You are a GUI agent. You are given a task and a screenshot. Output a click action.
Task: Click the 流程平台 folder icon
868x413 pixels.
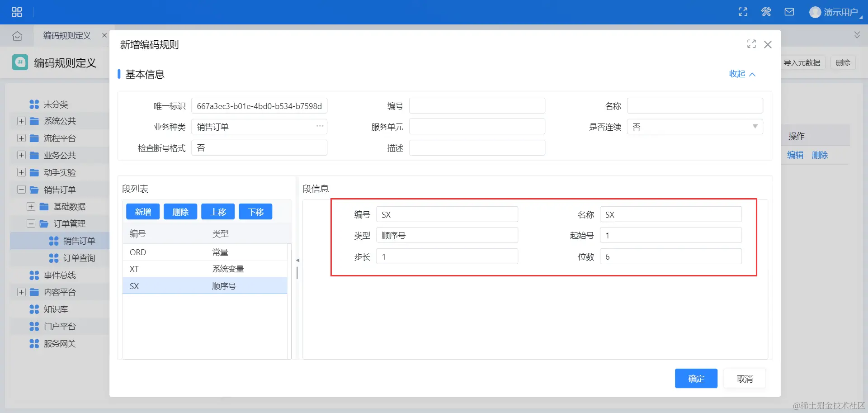(x=34, y=138)
